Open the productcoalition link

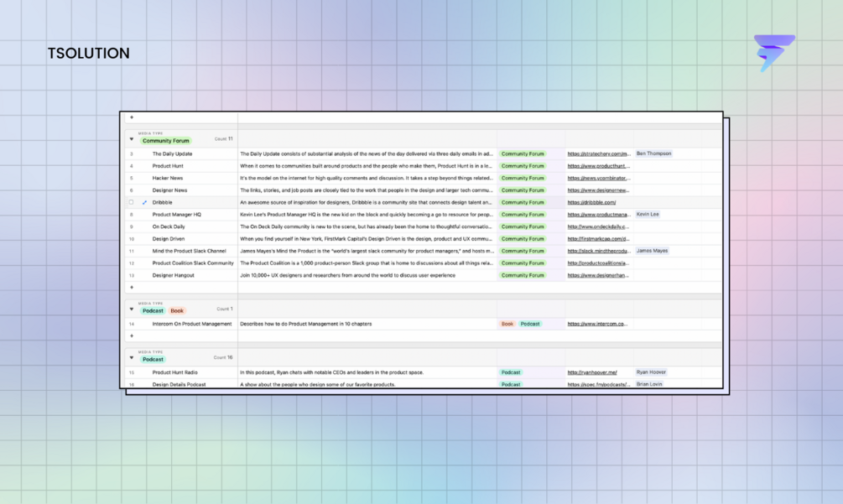tap(598, 263)
